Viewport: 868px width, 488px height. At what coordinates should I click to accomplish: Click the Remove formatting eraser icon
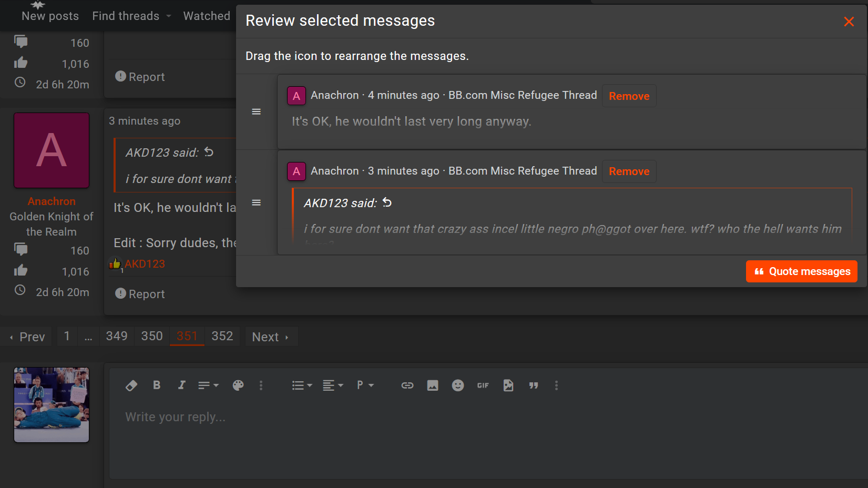tap(131, 385)
